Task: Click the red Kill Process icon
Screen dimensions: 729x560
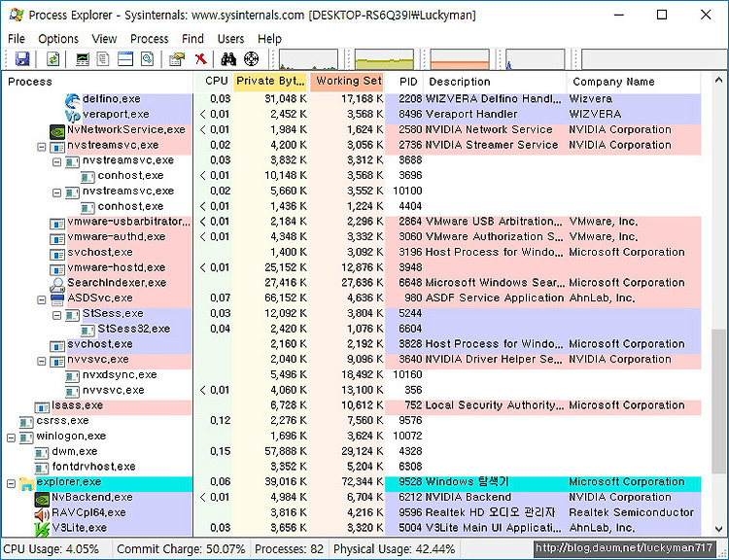Action: [201, 59]
